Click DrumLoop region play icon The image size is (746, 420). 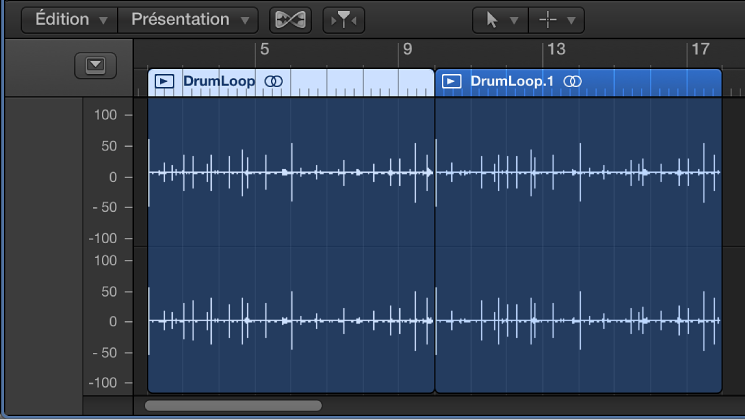(x=164, y=81)
